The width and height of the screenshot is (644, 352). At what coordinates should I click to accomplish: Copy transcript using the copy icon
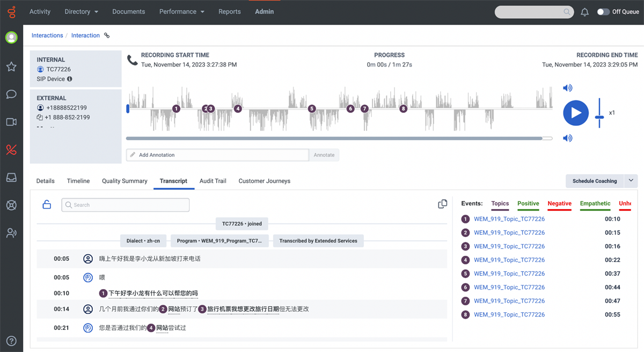point(442,204)
